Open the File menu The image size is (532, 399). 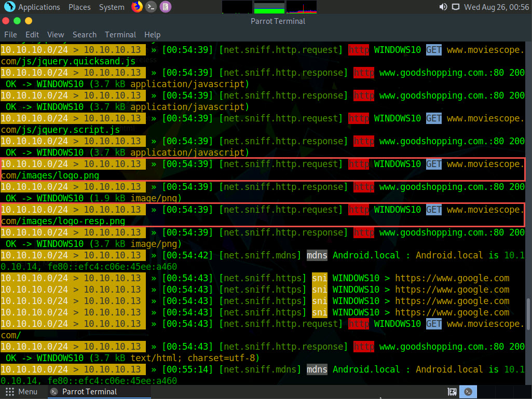10,35
